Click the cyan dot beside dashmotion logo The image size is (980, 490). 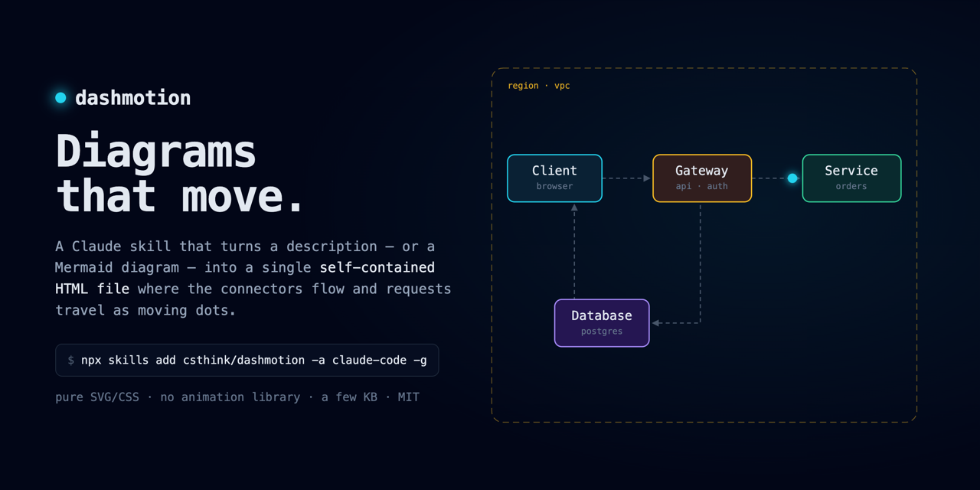click(x=60, y=98)
